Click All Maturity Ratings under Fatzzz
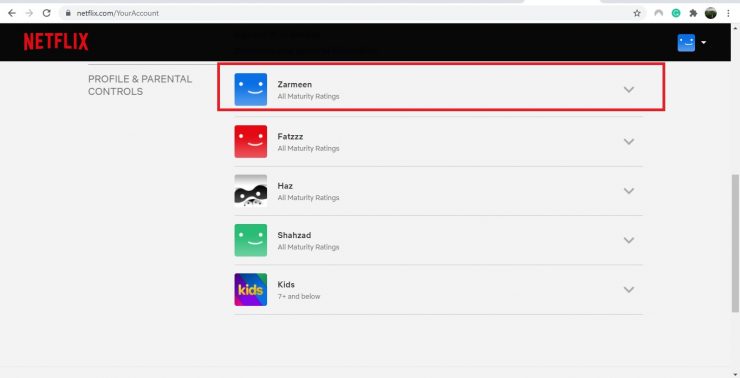 click(x=308, y=148)
